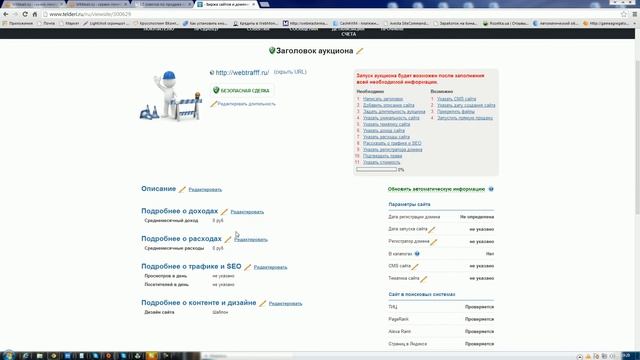The width and height of the screenshot is (640, 360).
Task: Click Редактировать link next to Подробнее о контенте и дизайне
Action: 285,303
